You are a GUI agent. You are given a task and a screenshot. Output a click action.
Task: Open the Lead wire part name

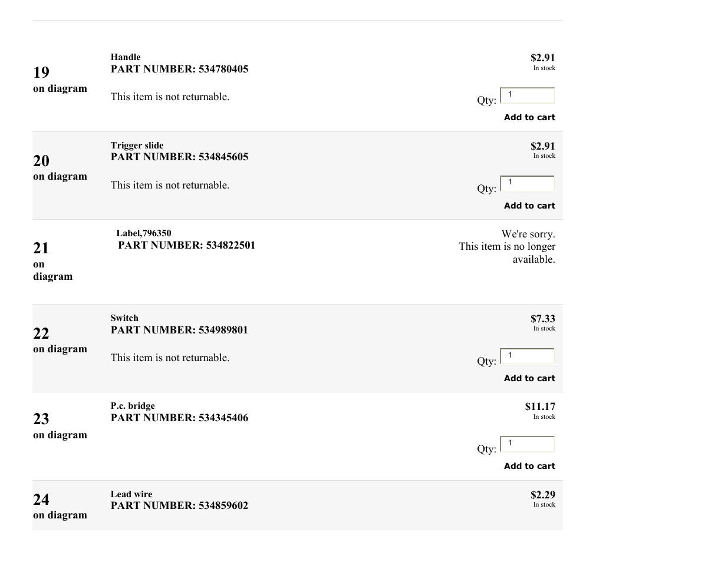coord(131,494)
